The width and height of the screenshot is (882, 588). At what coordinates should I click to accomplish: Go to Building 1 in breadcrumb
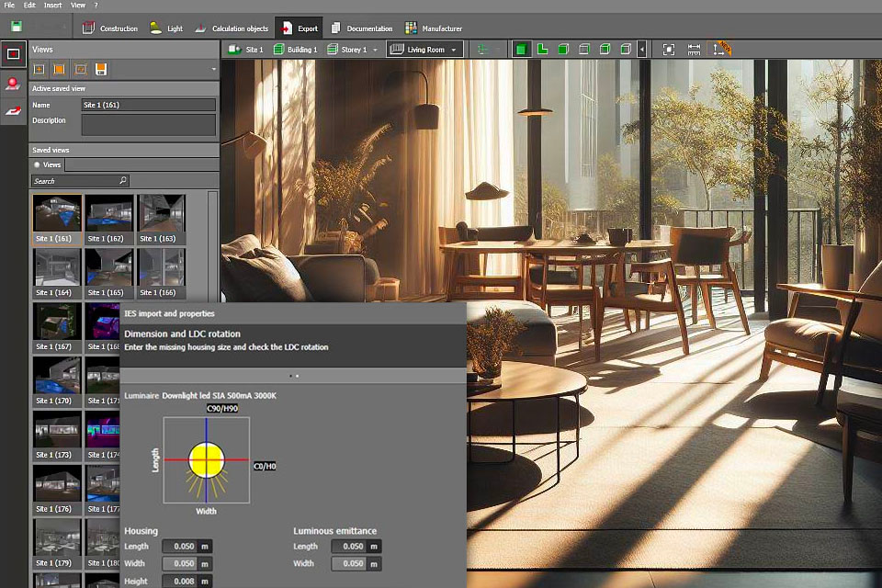click(x=296, y=50)
